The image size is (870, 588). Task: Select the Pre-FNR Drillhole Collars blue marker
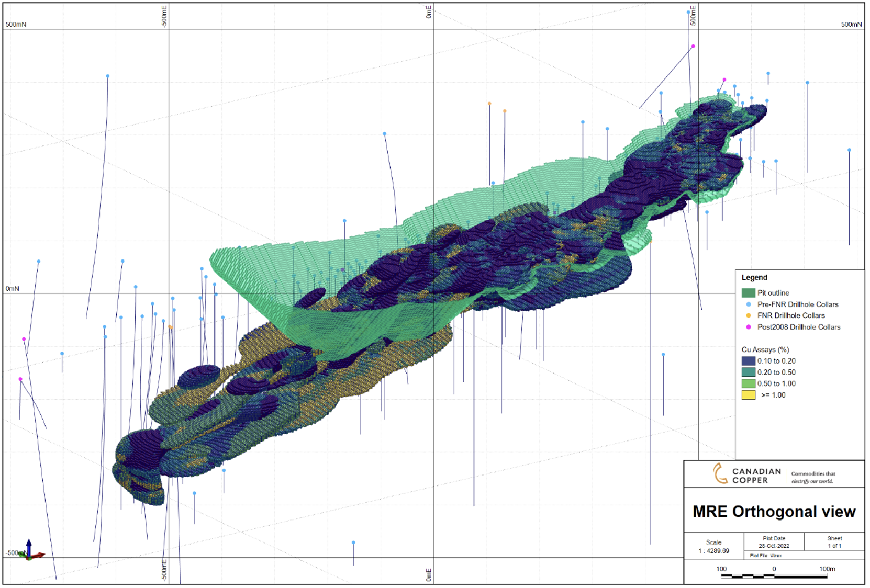point(749,304)
